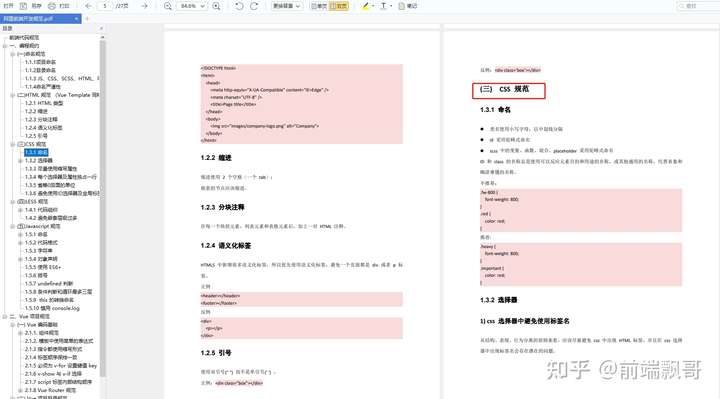The image size is (720, 399).
Task: Select outline entry 1.3.5
Action: pyautogui.click(x=50, y=185)
